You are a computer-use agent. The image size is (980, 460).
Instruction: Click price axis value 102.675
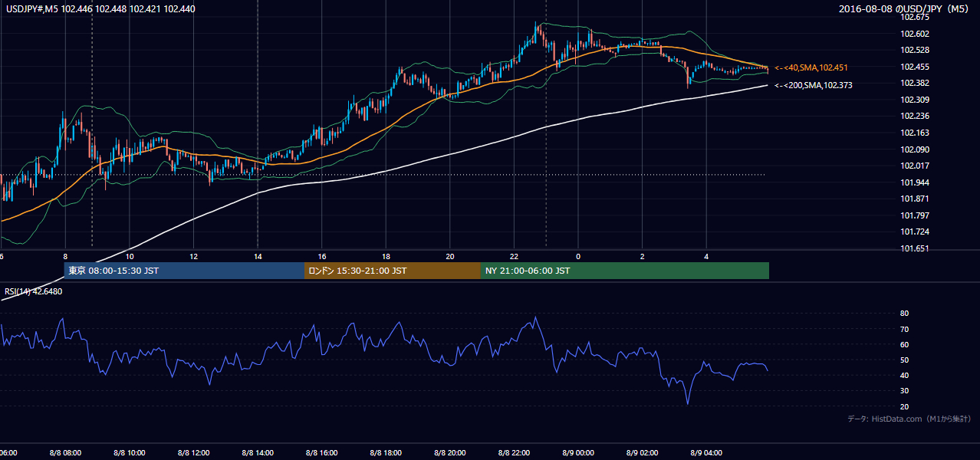pos(914,17)
